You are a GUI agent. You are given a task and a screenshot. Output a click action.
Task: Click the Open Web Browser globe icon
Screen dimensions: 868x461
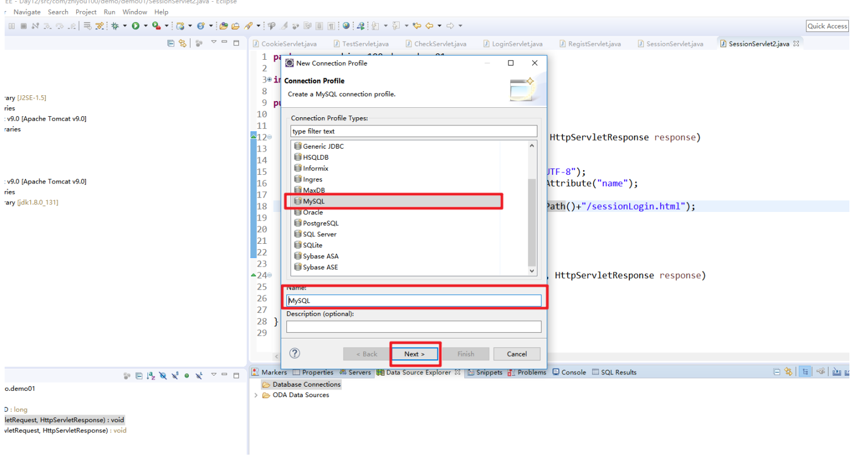(x=346, y=26)
